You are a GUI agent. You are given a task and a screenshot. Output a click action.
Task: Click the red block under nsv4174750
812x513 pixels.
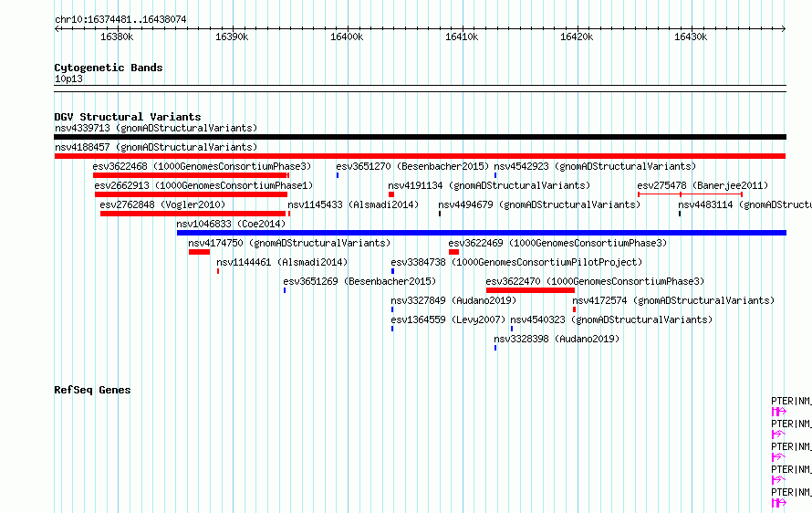pyautogui.click(x=200, y=252)
